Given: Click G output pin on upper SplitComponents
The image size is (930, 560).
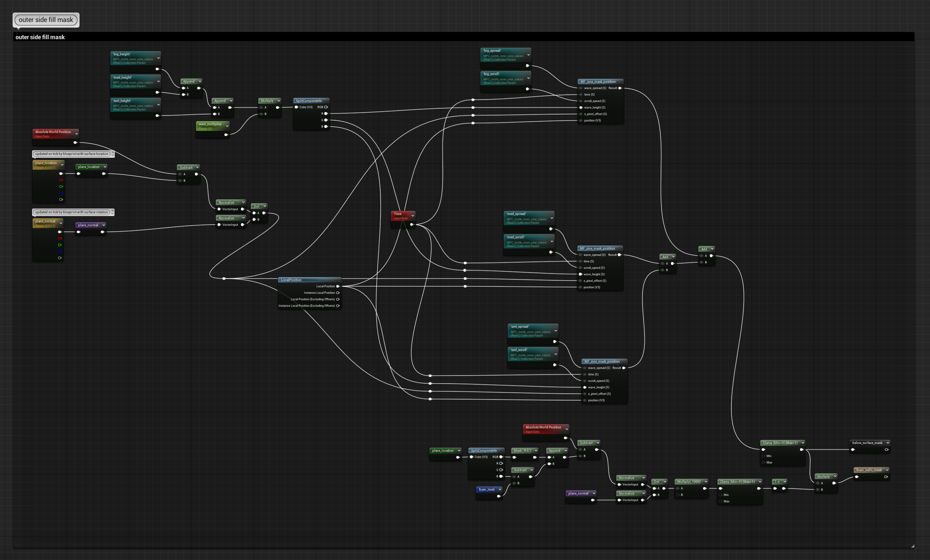Looking at the screenshot, I should 326,120.
